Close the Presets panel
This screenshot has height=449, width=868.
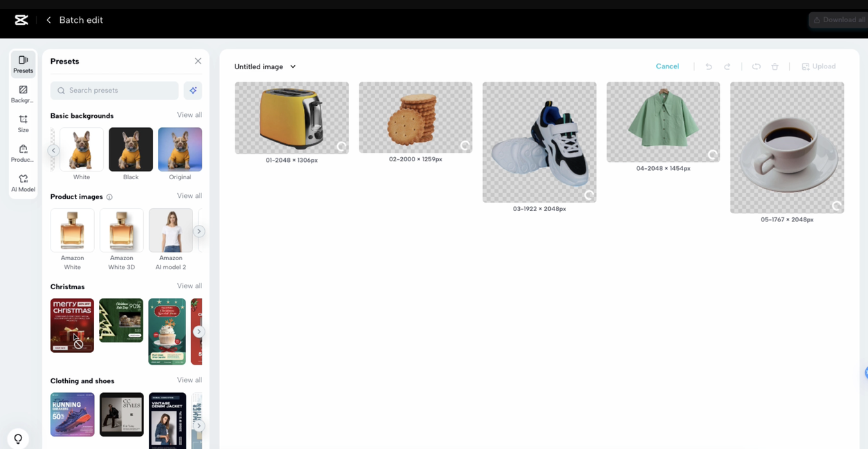click(198, 61)
